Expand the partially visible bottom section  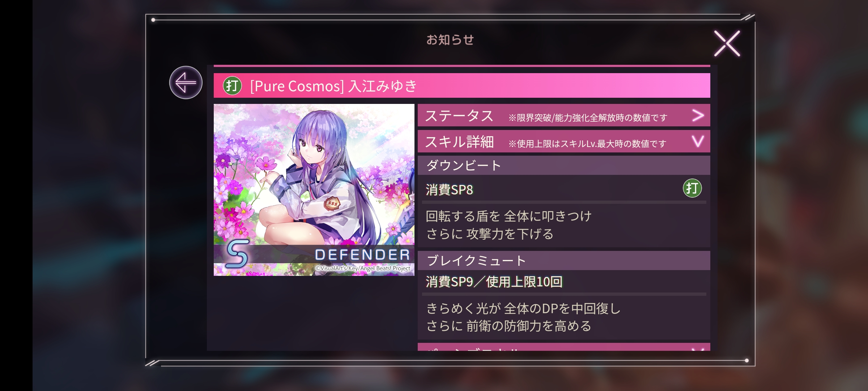tap(564, 347)
